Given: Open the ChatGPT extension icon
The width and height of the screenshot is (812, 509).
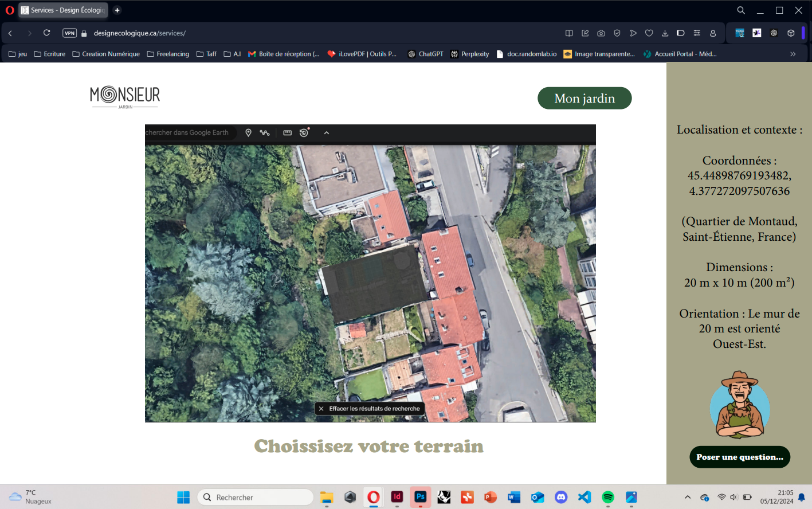Looking at the screenshot, I should point(774,33).
